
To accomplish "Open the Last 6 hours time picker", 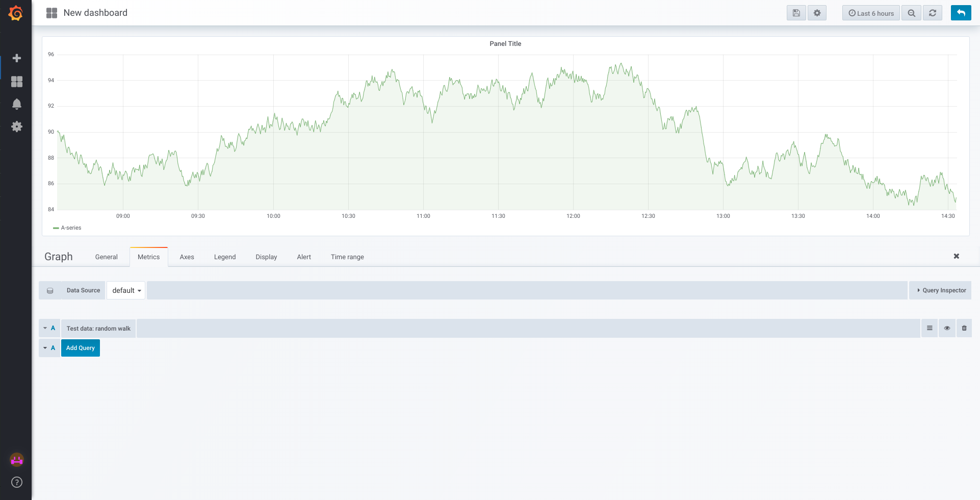I will [870, 13].
